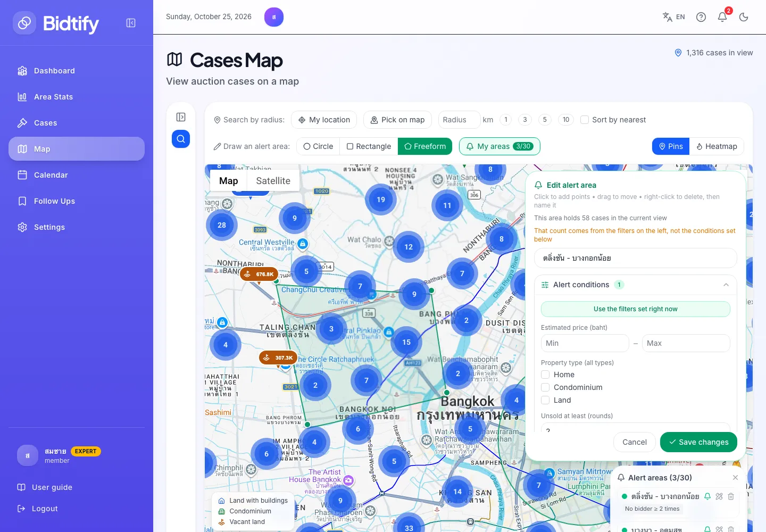The width and height of the screenshot is (766, 532).
Task: Open My areas list
Action: click(x=499, y=146)
